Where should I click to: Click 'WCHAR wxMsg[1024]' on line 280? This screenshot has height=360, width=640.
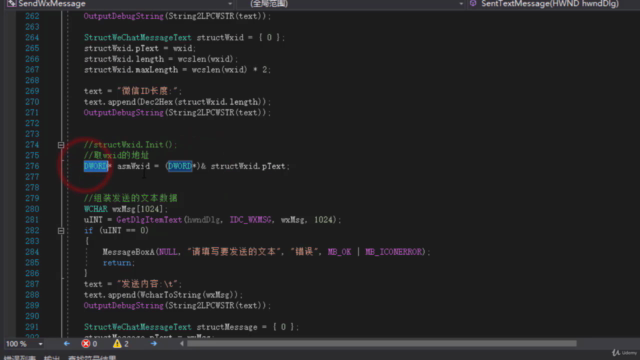(x=123, y=209)
